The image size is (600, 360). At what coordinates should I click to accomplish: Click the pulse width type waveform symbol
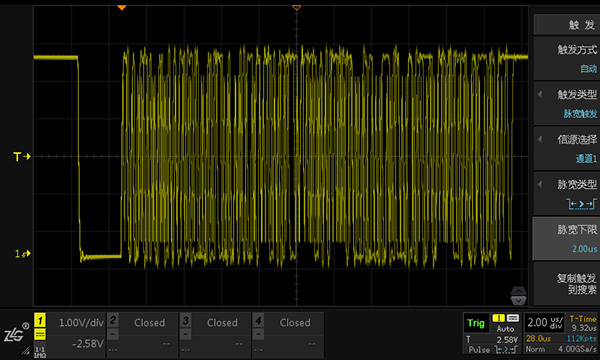pos(580,204)
